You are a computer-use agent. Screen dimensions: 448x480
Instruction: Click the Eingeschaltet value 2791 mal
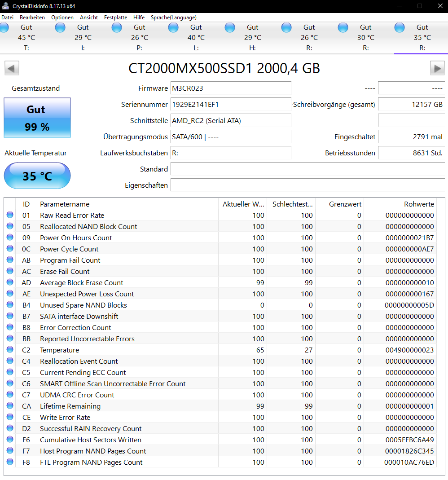[x=411, y=137]
